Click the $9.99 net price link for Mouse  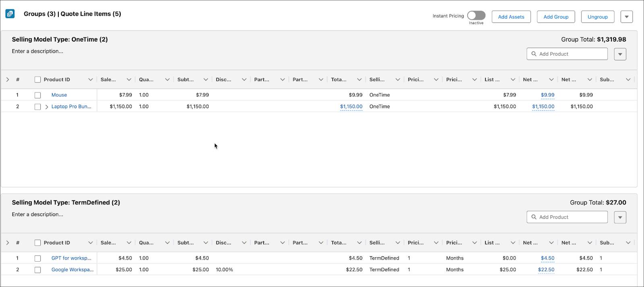pos(547,95)
